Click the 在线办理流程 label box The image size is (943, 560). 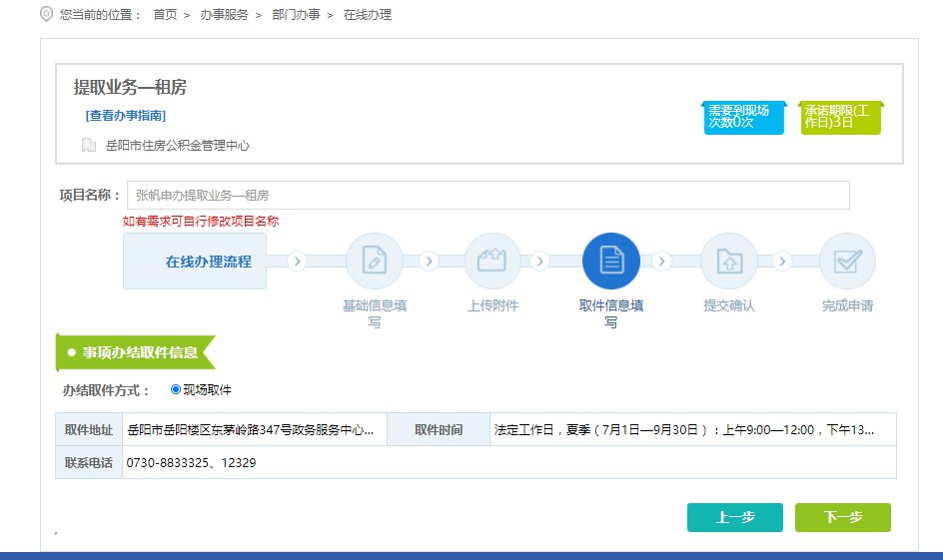pos(195,262)
